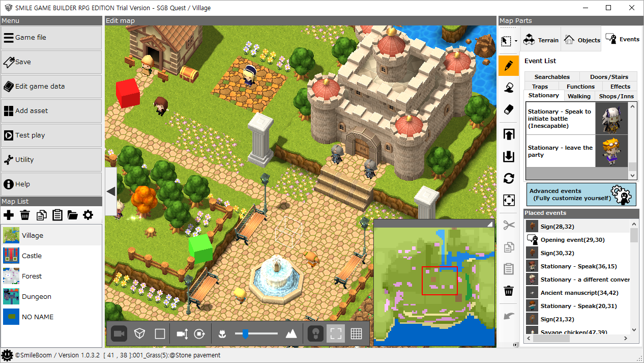Image resolution: width=644 pixels, height=363 pixels.
Task: Copy map using Map List copy icon
Action: tap(41, 215)
